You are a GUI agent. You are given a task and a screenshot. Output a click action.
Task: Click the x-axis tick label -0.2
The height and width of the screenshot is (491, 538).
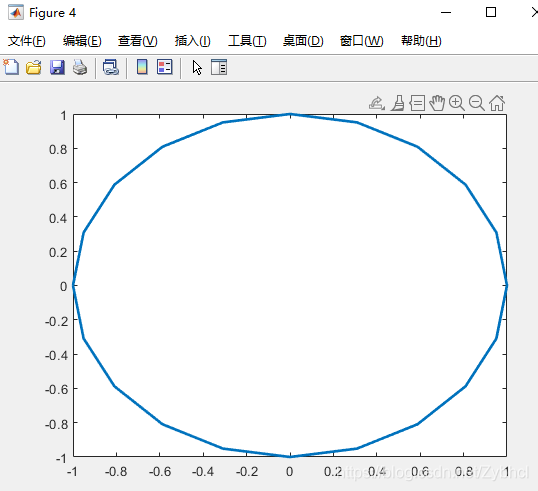(x=247, y=472)
